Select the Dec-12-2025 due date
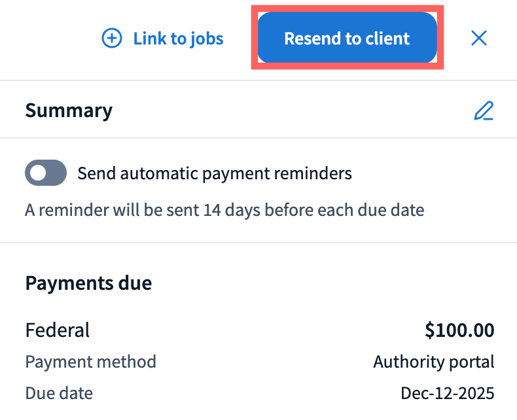 coord(447,393)
